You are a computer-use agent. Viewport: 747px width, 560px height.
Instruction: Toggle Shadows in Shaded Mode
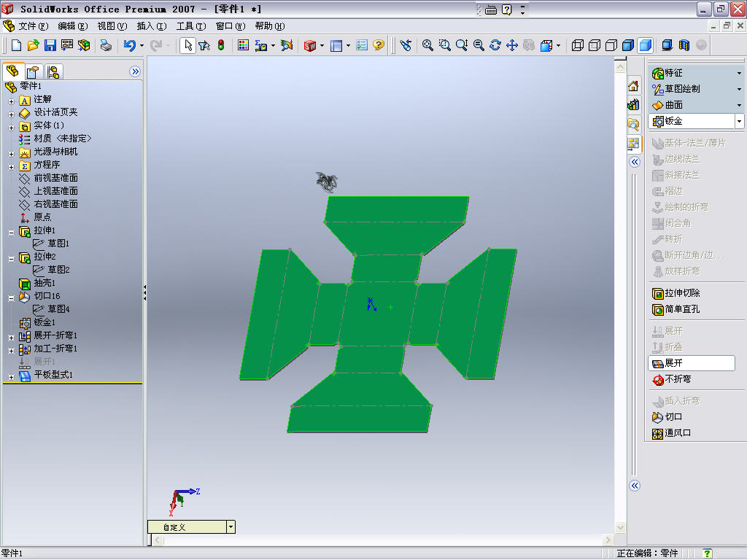(667, 45)
